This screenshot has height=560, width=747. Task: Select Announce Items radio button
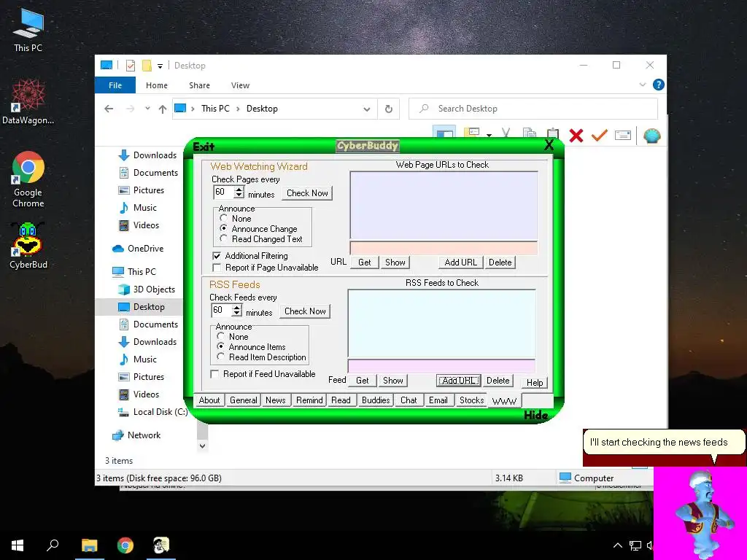220,346
